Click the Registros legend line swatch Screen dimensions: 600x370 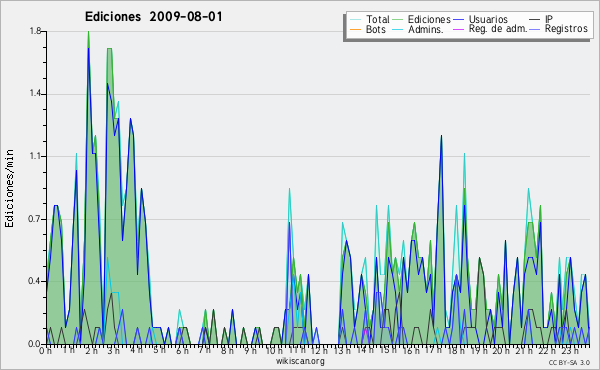[535, 29]
